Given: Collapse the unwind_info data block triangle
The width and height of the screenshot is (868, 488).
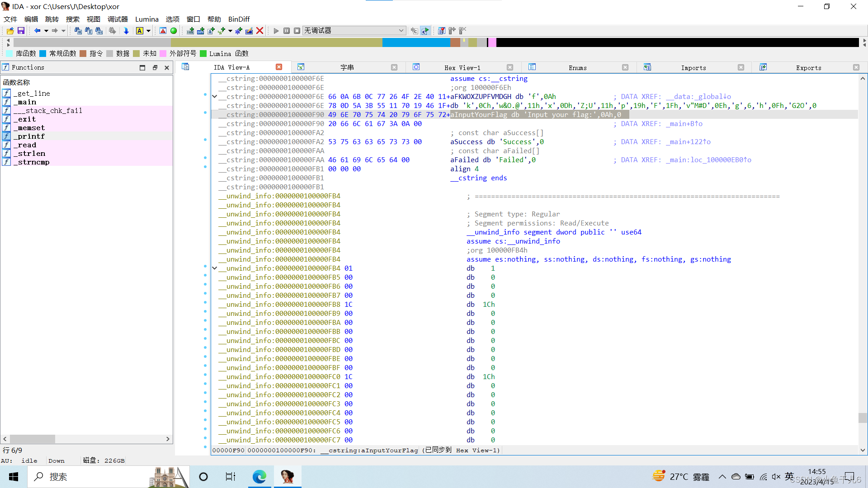Looking at the screenshot, I should tap(214, 267).
